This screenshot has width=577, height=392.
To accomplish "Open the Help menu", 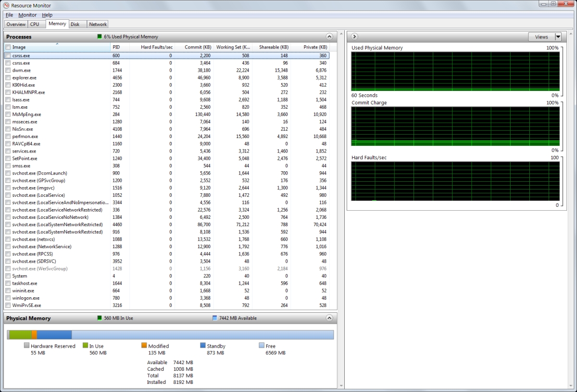I will (x=47, y=15).
